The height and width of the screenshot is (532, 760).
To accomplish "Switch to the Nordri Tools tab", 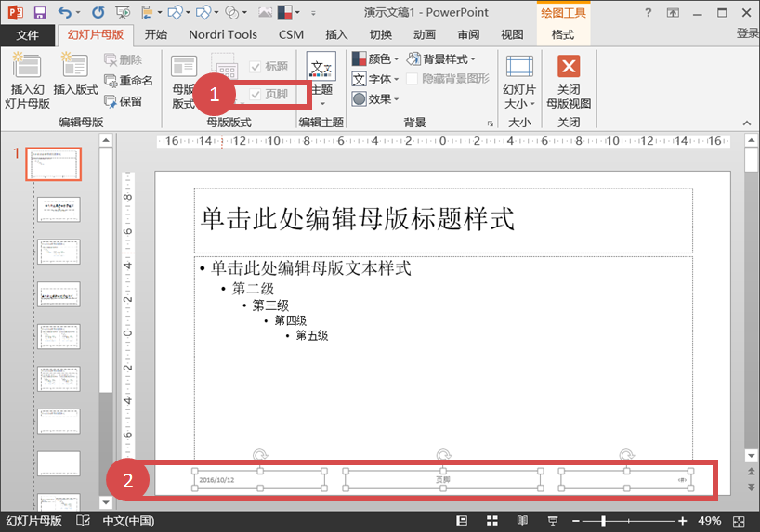I will click(222, 34).
